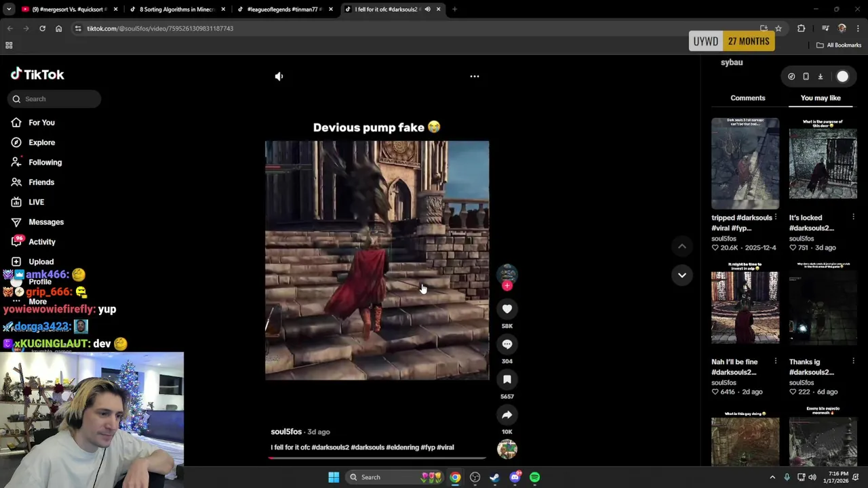Viewport: 868px width, 488px height.
Task: Mute the video with the speaker icon
Action: click(x=279, y=77)
